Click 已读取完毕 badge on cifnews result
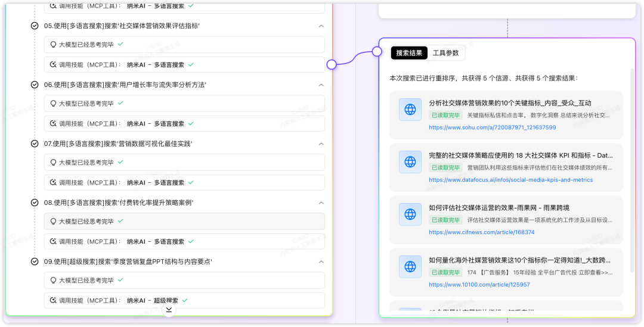Viewport: 644px width, 327px height. click(x=445, y=220)
